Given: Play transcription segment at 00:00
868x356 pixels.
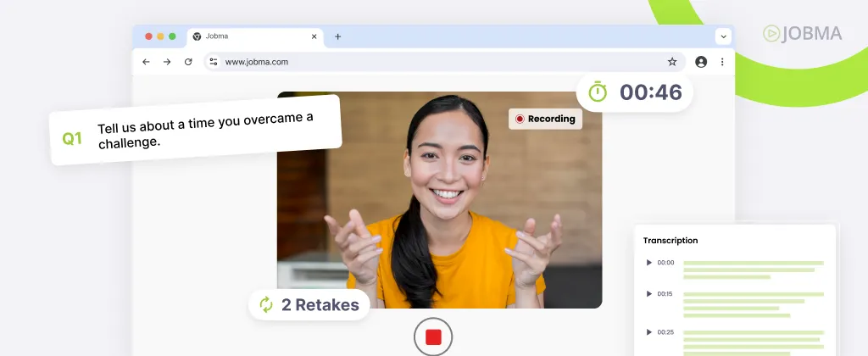Looking at the screenshot, I should 649,263.
